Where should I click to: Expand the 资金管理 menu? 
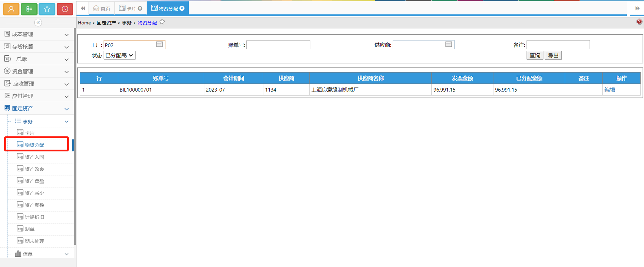click(37, 71)
